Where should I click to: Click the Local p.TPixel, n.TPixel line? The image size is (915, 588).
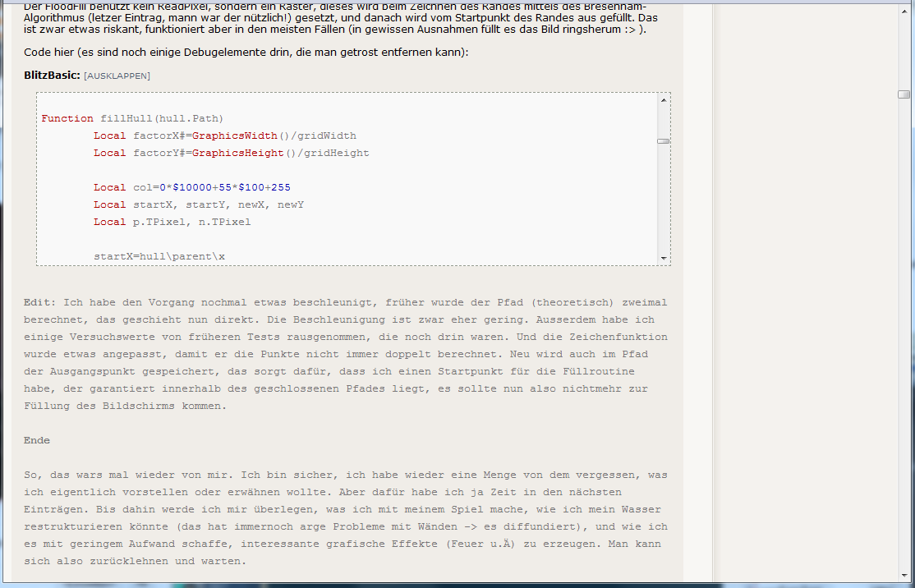pos(172,222)
